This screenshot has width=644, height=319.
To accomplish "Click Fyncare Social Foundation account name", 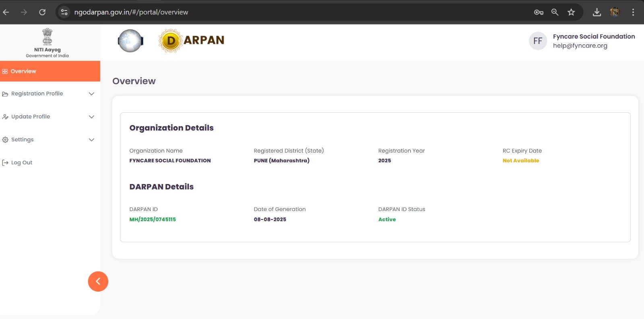I will (594, 36).
